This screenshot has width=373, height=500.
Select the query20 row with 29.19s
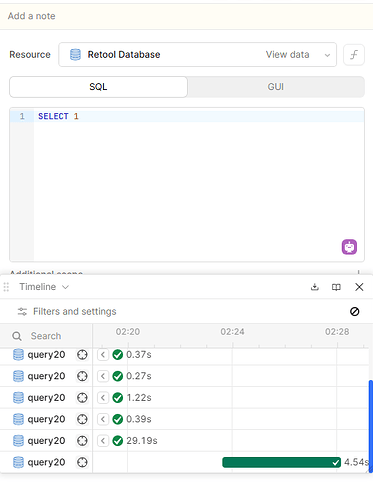coord(46,441)
